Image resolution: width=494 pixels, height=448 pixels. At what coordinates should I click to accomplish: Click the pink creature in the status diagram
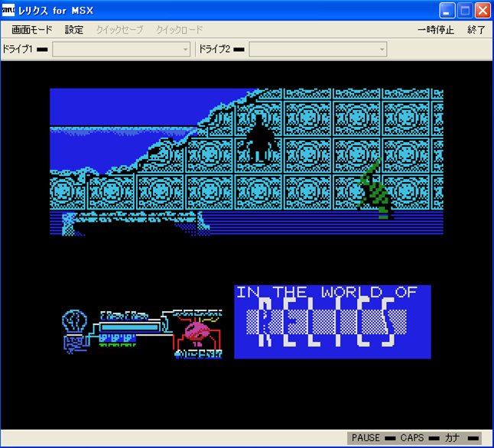(198, 332)
